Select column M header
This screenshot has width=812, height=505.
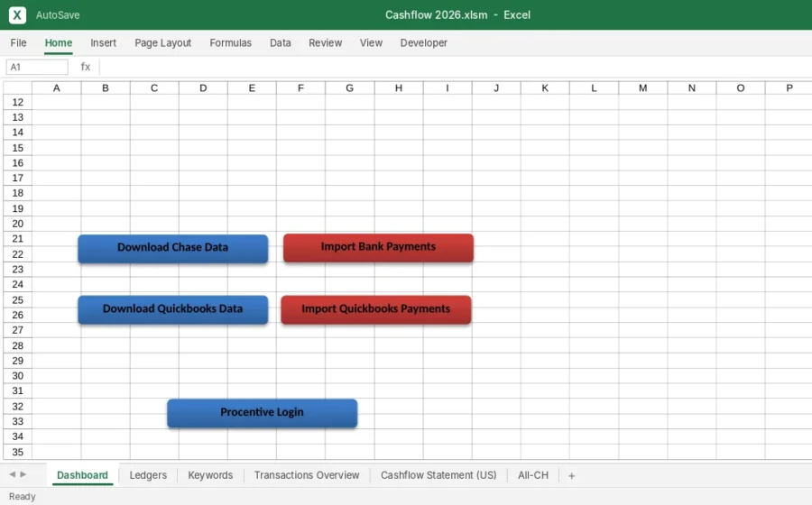pos(642,88)
